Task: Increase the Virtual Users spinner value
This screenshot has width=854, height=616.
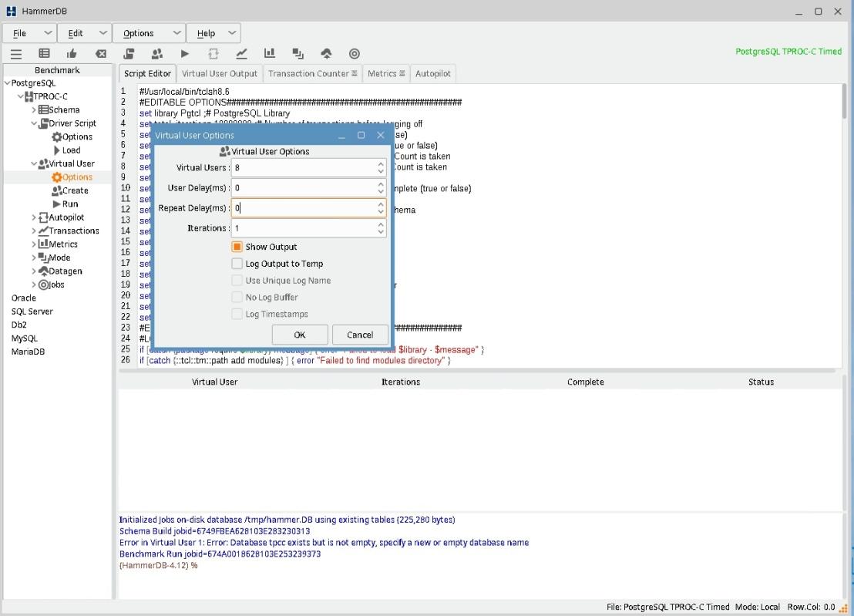Action: point(381,163)
